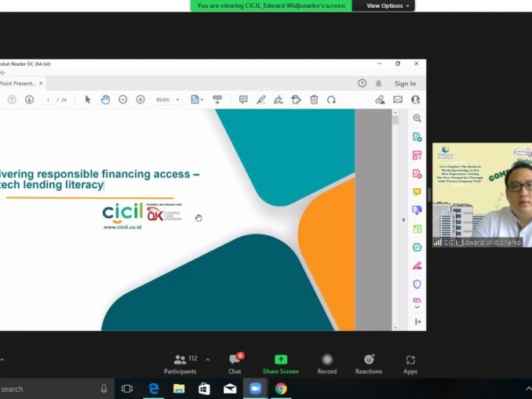This screenshot has height=399, width=532.
Task: Toggle the right pane arrow handle
Action: point(403,220)
